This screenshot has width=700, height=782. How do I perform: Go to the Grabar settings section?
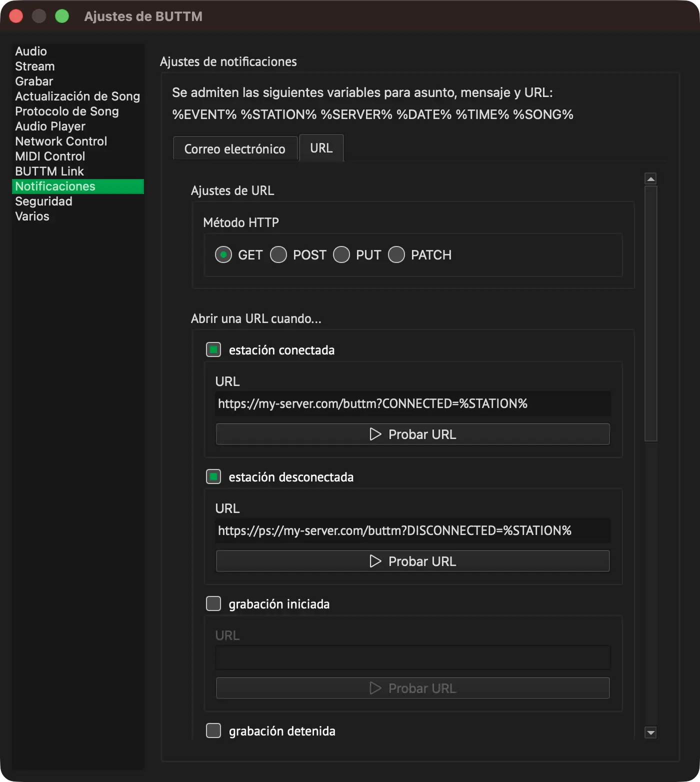(x=78, y=81)
